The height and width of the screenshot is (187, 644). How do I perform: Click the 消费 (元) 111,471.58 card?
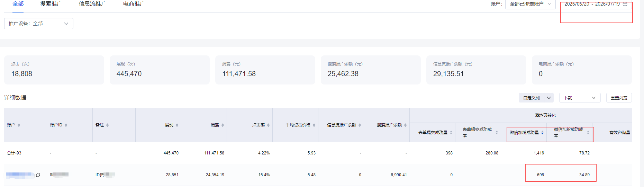[265, 70]
